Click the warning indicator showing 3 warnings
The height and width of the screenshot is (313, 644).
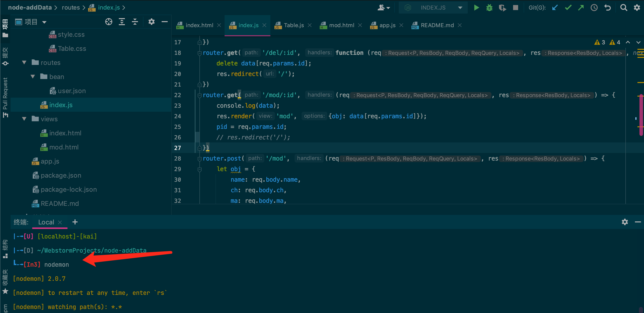point(600,42)
